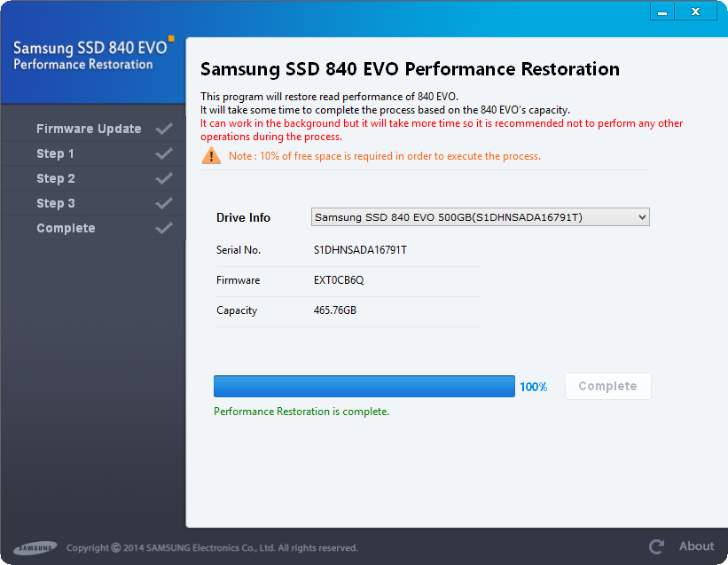Click the blue restoration progress bar
The image size is (728, 565).
364,386
